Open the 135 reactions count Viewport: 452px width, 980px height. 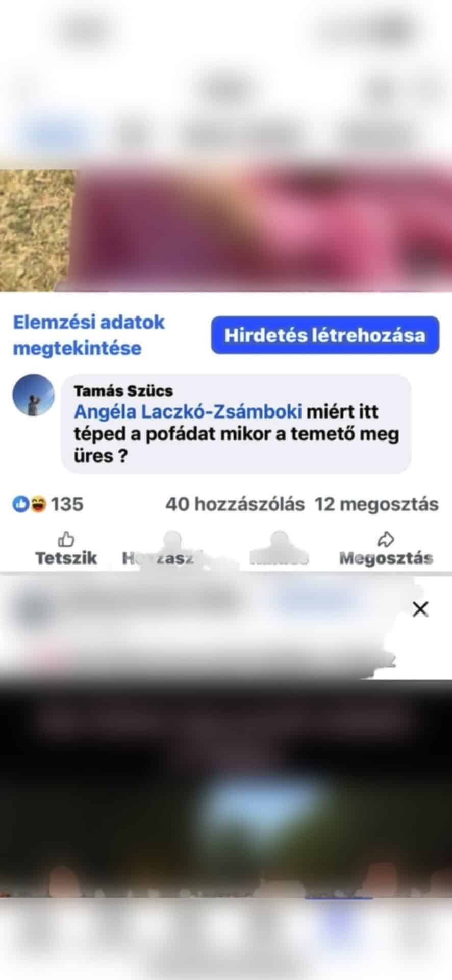[67, 504]
